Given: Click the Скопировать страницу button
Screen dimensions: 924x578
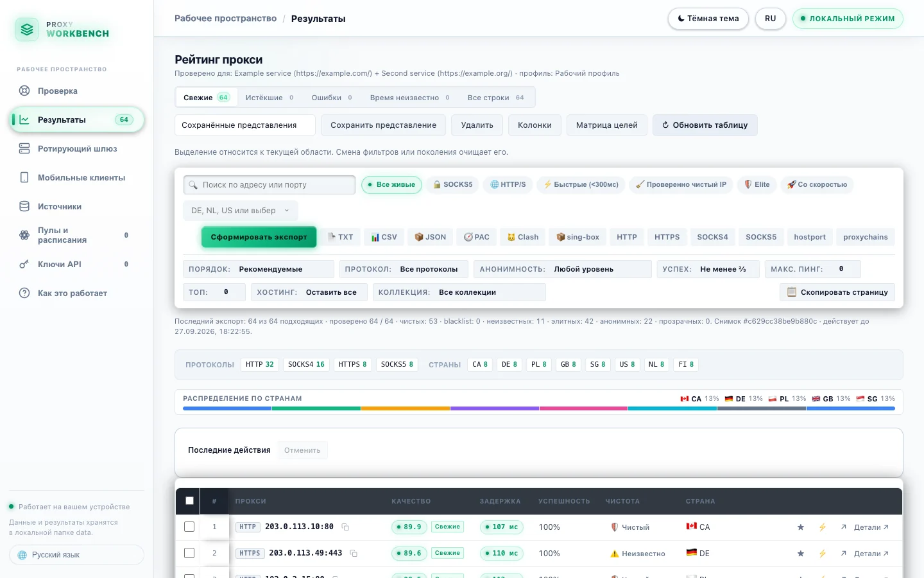Looking at the screenshot, I should coord(837,292).
